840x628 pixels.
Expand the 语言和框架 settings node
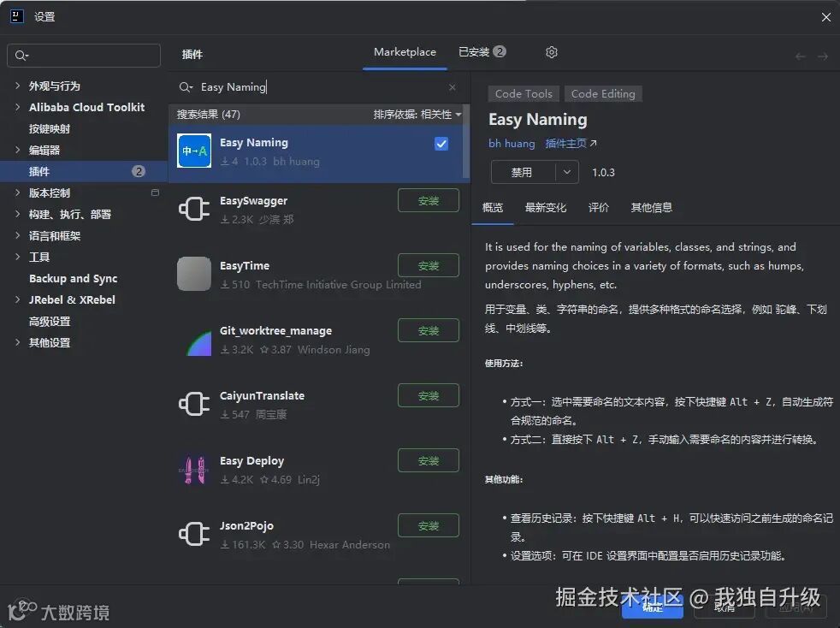pos(18,235)
